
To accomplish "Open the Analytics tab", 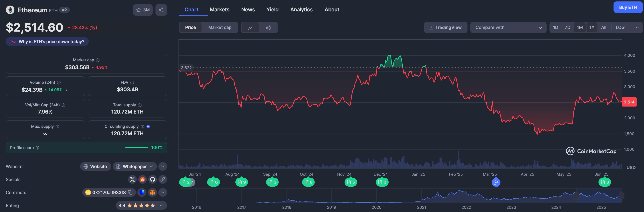I will tap(301, 9).
